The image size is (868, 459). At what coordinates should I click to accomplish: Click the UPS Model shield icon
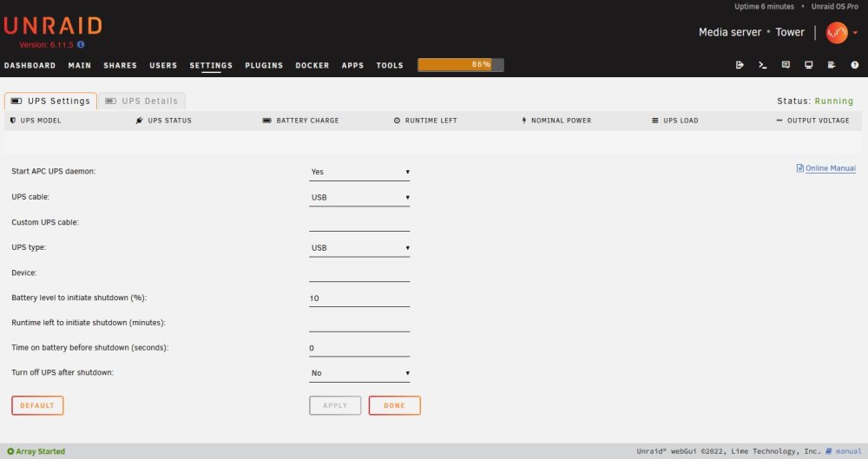coord(13,120)
